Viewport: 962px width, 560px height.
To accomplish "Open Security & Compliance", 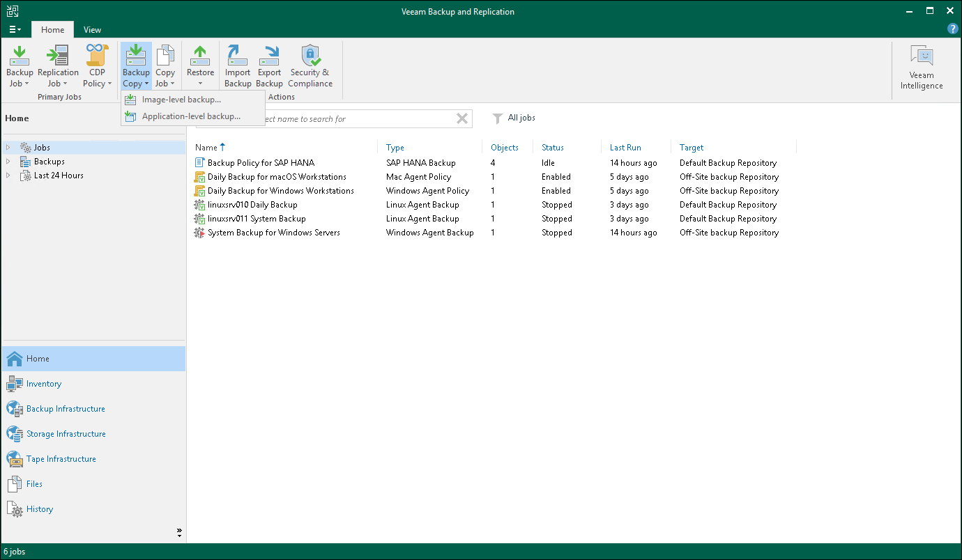I will pyautogui.click(x=310, y=65).
